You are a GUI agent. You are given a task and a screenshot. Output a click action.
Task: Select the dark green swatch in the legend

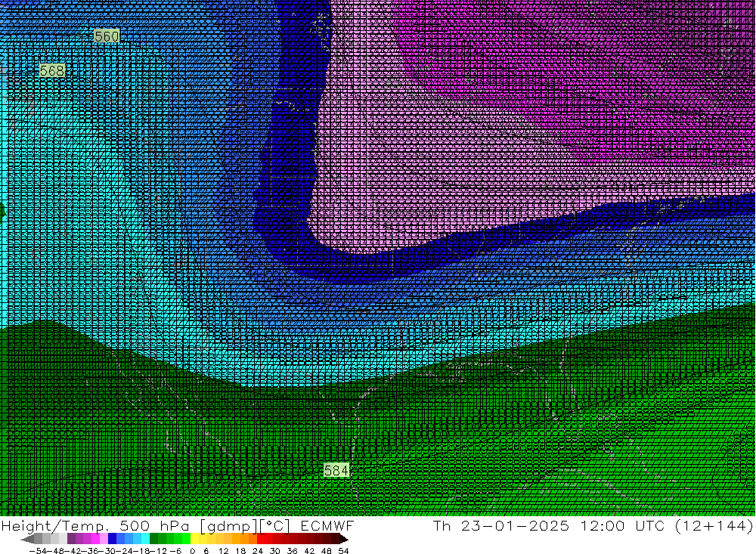(154, 539)
